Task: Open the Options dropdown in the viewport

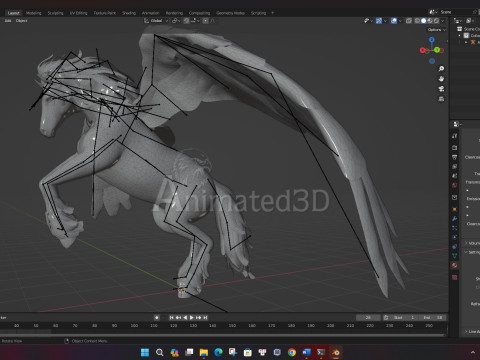Action: point(436,30)
